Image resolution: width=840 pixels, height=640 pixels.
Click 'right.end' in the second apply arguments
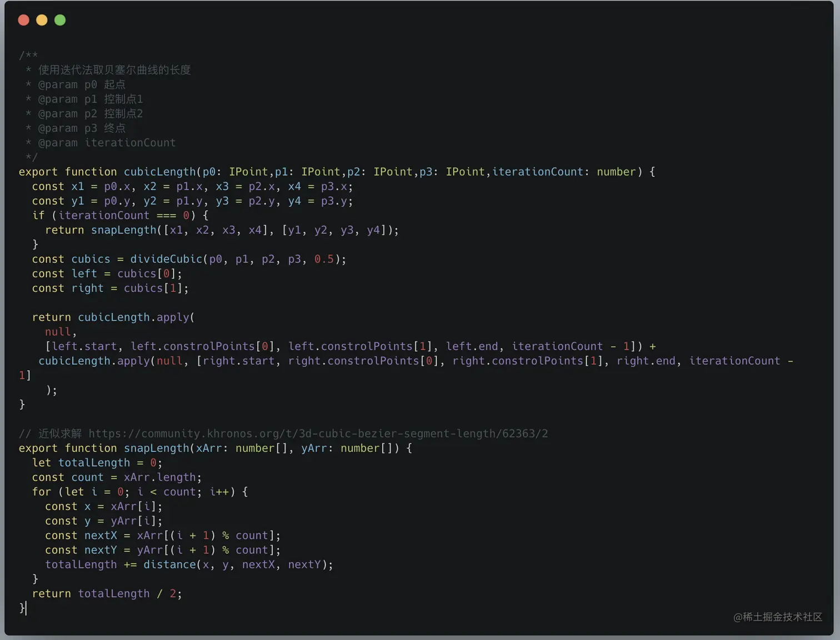tap(646, 361)
